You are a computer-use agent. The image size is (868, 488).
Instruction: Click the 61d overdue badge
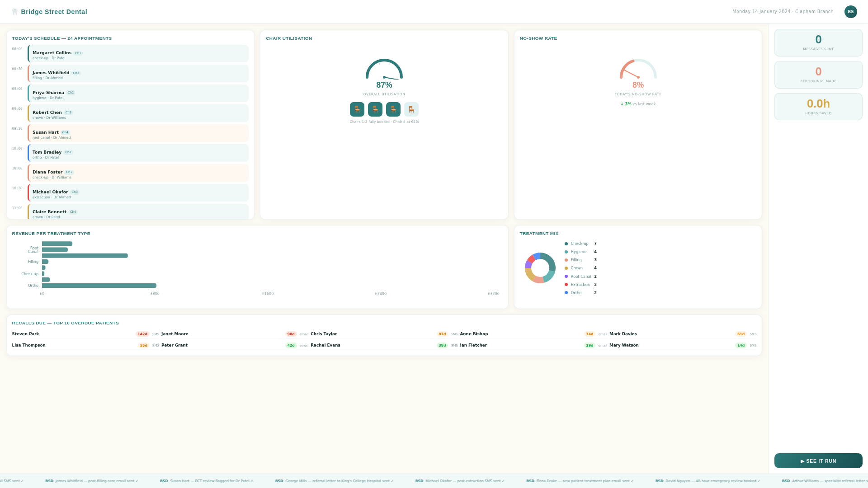[741, 334]
